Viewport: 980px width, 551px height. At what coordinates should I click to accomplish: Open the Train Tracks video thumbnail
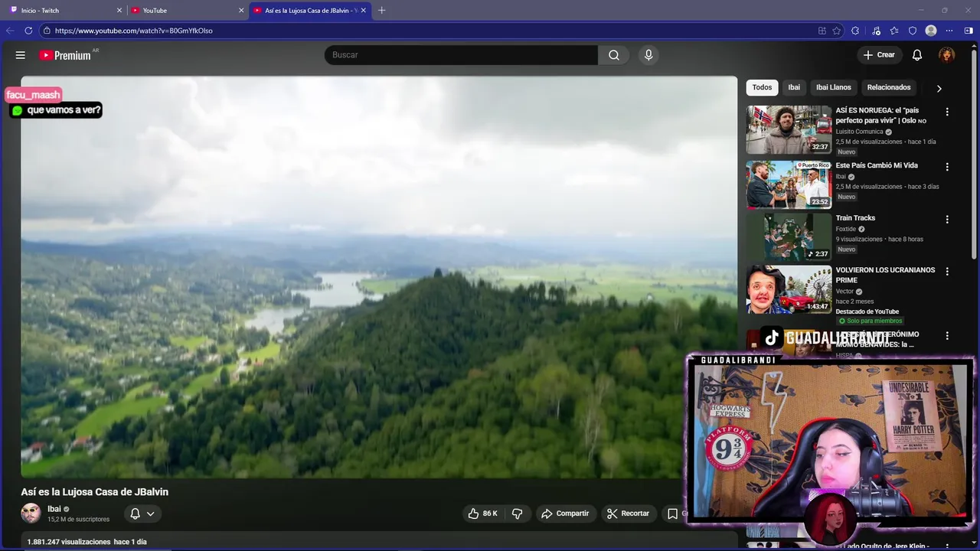coord(789,237)
